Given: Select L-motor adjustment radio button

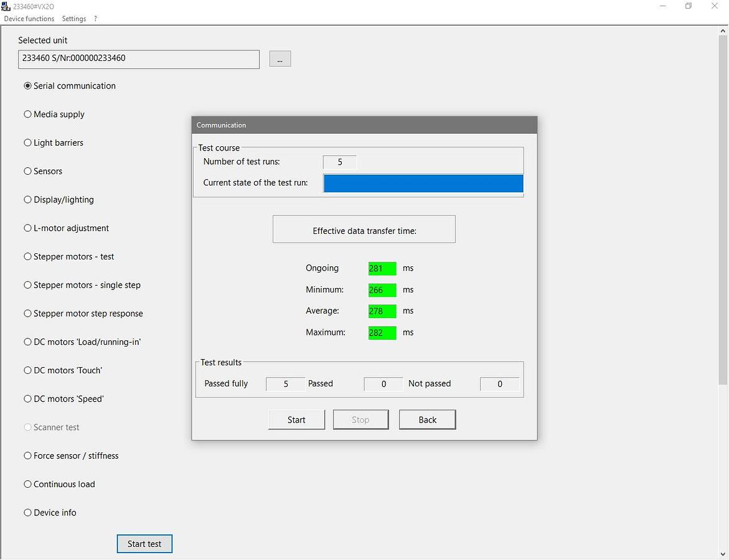Looking at the screenshot, I should 27,228.
